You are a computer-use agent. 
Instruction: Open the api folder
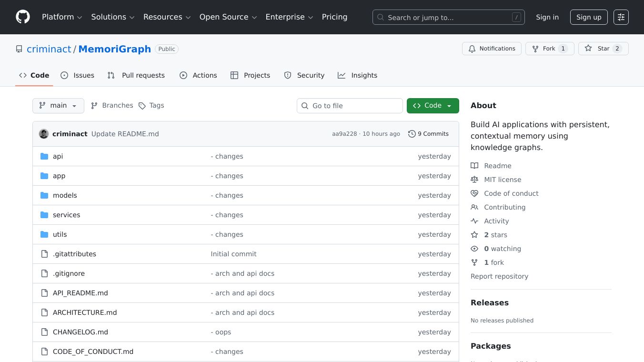pyautogui.click(x=58, y=156)
